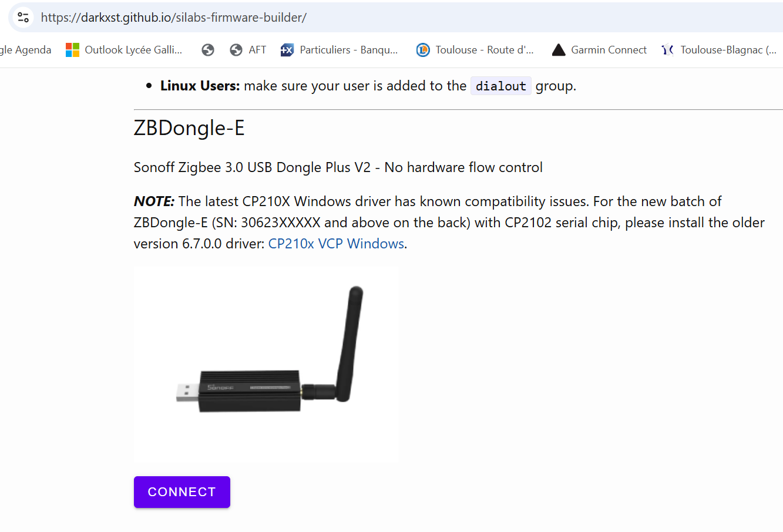This screenshot has height=532, width=783.
Task: Click the Particuliers Banque bookmark icon
Action: tap(287, 50)
